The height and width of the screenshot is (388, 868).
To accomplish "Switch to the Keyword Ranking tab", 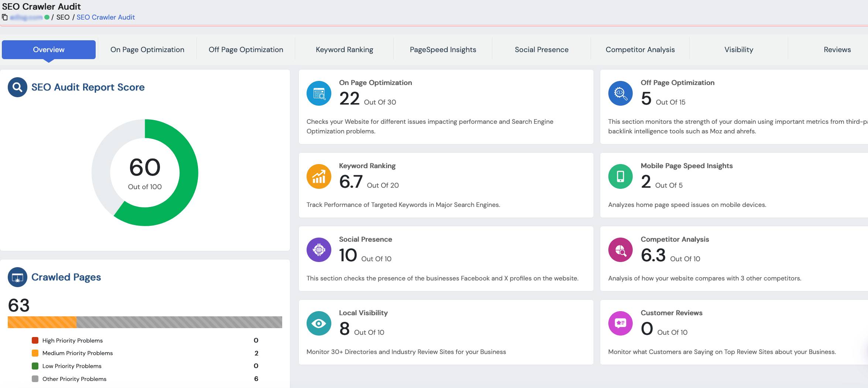I will pos(344,50).
